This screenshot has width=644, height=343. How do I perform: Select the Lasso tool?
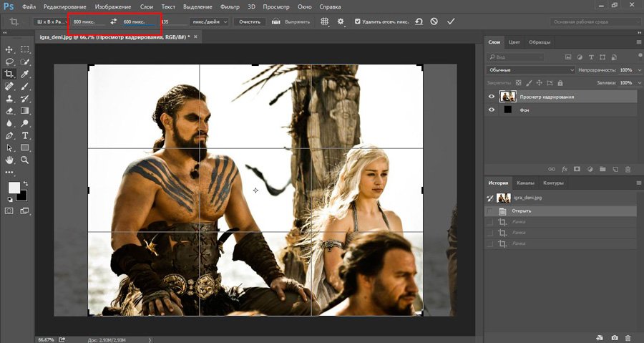[x=9, y=62]
